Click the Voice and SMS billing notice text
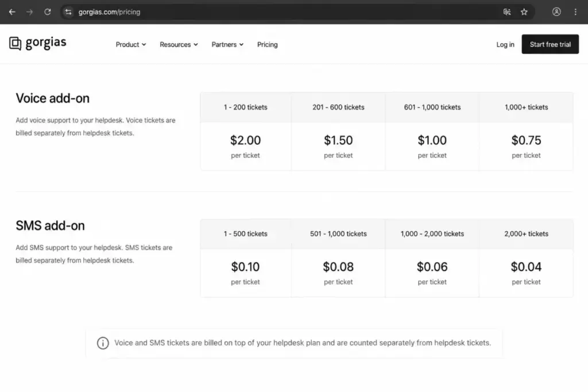 303,343
